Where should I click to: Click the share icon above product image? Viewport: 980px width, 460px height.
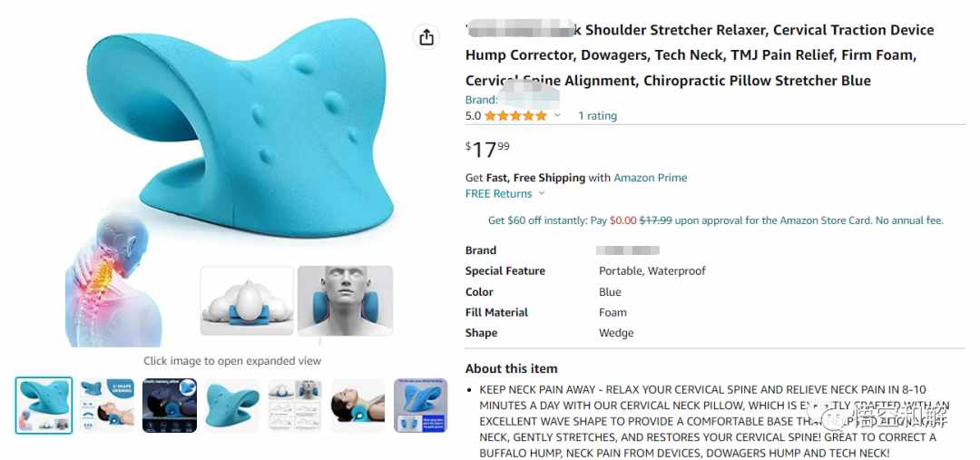[426, 37]
